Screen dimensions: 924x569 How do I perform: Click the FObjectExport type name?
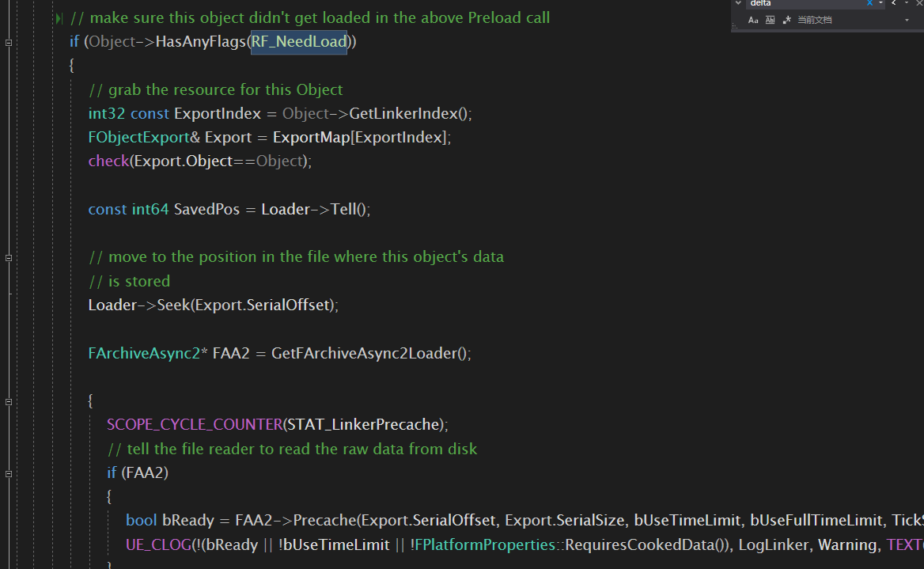pyautogui.click(x=138, y=138)
